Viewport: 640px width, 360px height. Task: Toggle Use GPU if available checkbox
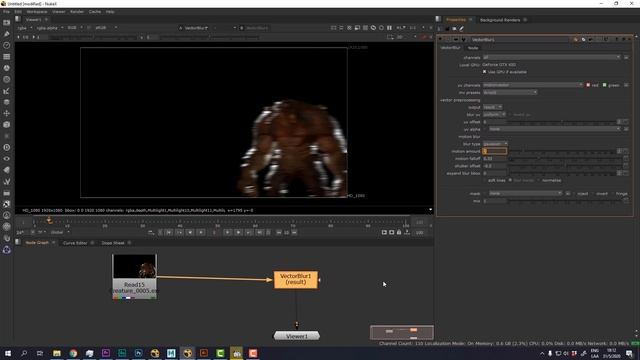coord(484,72)
